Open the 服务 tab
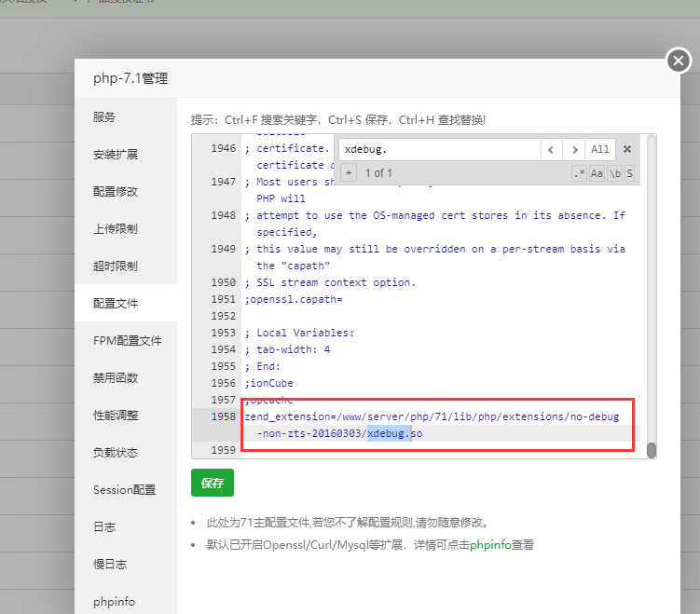This screenshot has width=700, height=614. point(126,116)
